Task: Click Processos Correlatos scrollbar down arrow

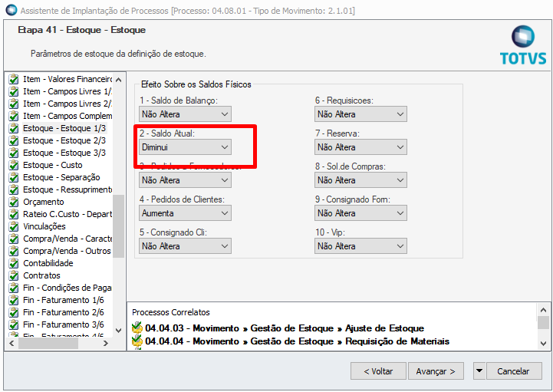Action: (544, 344)
